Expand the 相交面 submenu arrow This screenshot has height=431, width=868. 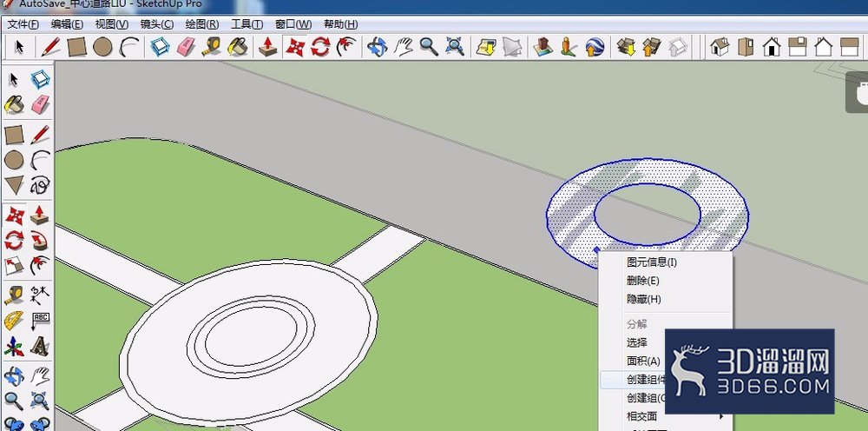coord(721,416)
